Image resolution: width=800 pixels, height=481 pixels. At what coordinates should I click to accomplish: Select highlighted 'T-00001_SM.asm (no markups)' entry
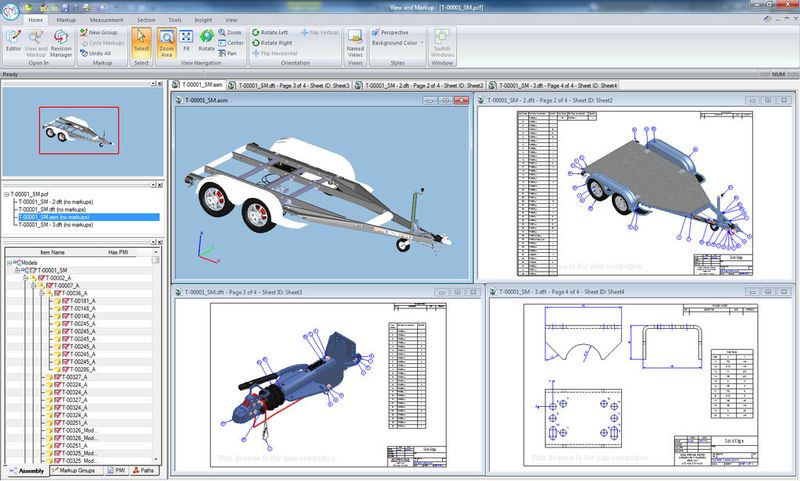pyautogui.click(x=89, y=217)
